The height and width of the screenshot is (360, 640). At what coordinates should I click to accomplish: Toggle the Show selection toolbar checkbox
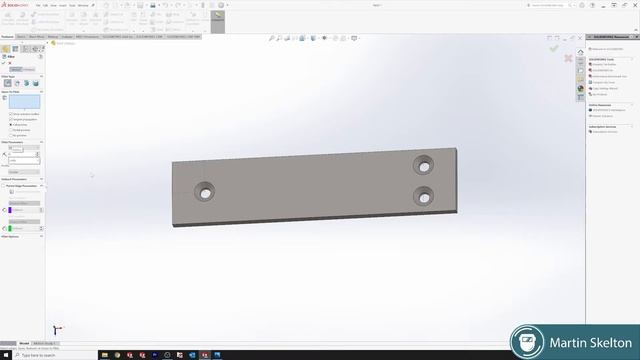coord(11,114)
